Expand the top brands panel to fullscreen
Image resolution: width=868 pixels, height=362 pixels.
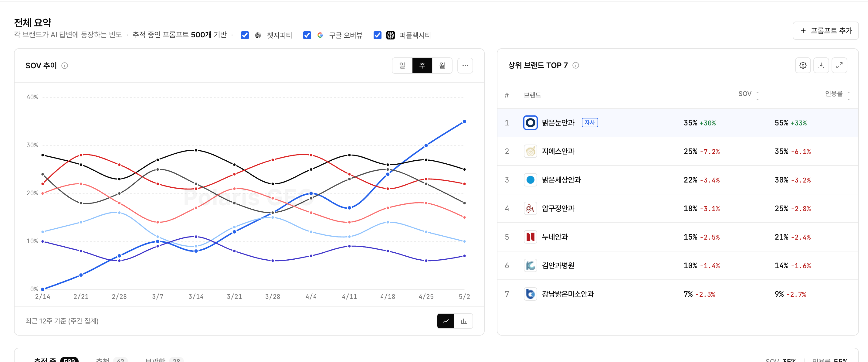pos(839,65)
